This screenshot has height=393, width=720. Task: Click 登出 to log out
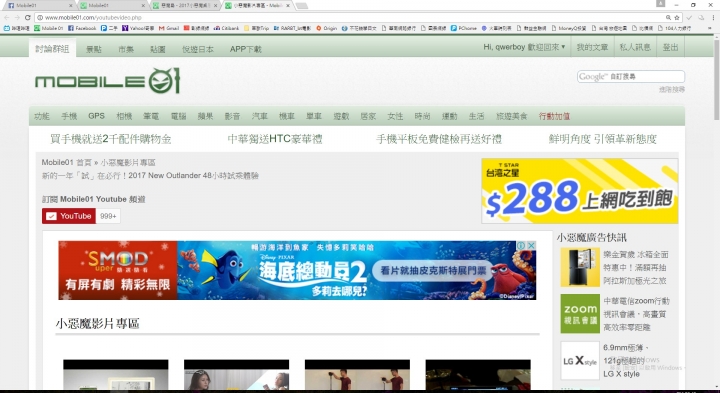670,47
